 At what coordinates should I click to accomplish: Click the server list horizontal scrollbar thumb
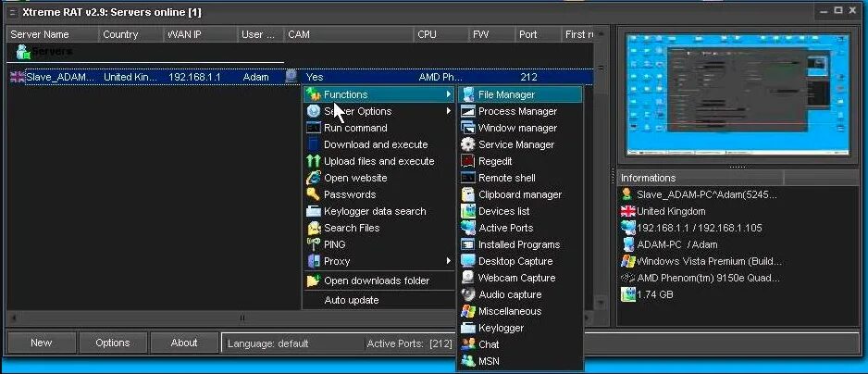242,318
